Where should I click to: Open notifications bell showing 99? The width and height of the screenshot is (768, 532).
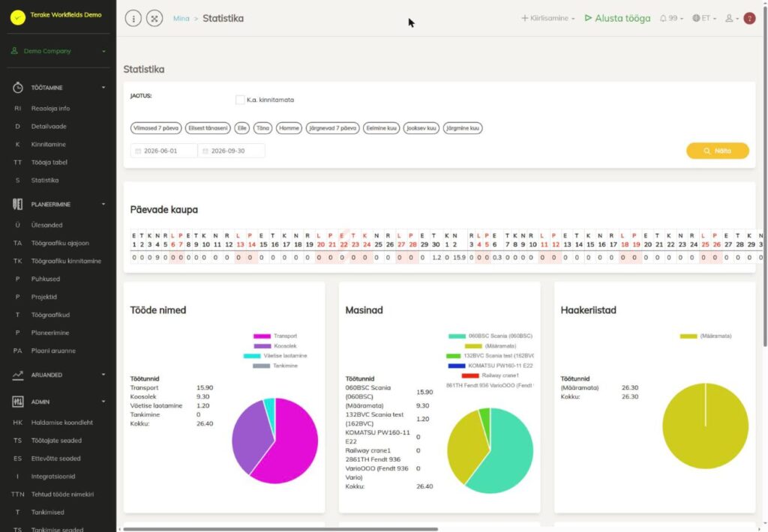(x=671, y=18)
